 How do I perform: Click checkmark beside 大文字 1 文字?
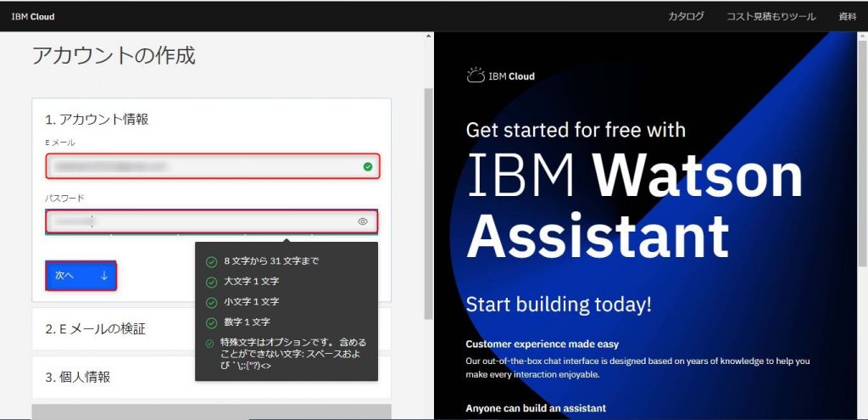click(x=211, y=282)
